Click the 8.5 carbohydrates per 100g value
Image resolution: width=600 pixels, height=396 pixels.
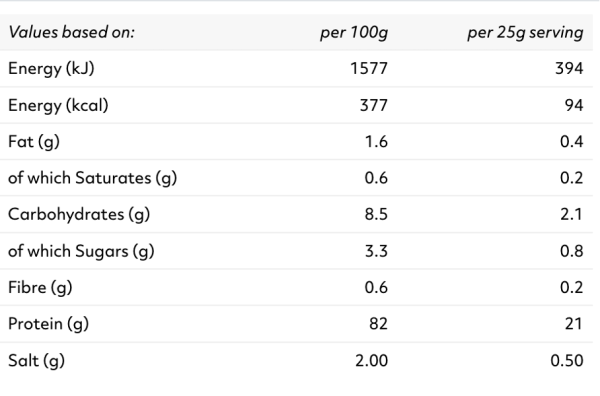pos(376,214)
